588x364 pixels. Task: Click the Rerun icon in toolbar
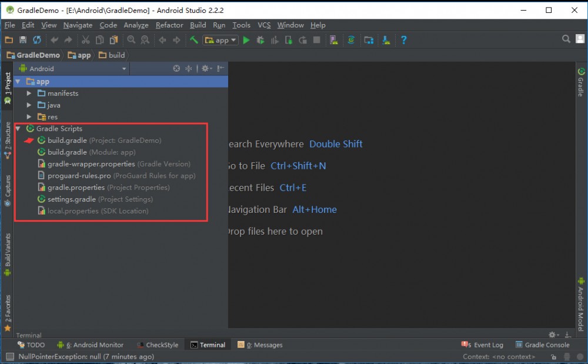[x=303, y=40]
